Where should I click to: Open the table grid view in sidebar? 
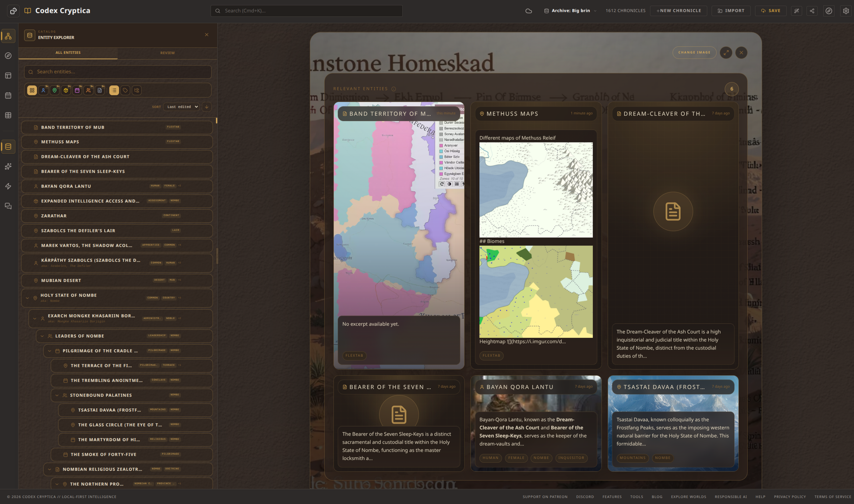pyautogui.click(x=8, y=115)
